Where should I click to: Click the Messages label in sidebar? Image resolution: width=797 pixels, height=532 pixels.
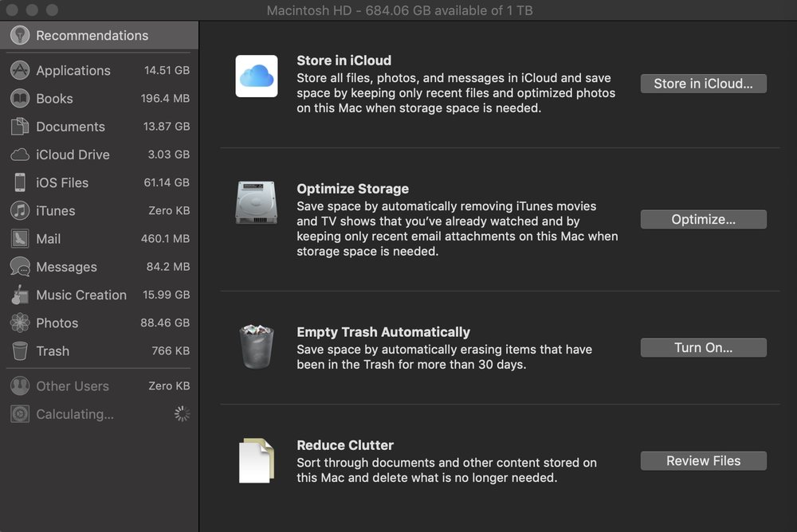coord(67,267)
